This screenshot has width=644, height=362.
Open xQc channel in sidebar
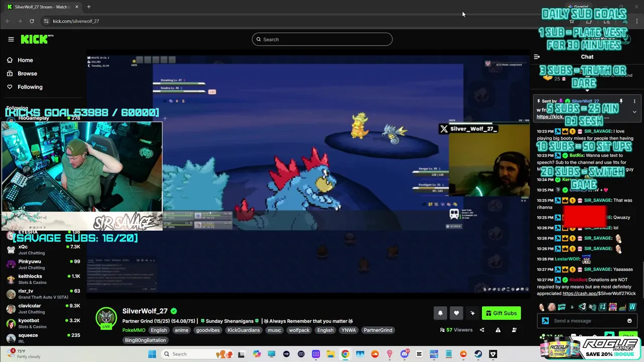tap(43, 250)
